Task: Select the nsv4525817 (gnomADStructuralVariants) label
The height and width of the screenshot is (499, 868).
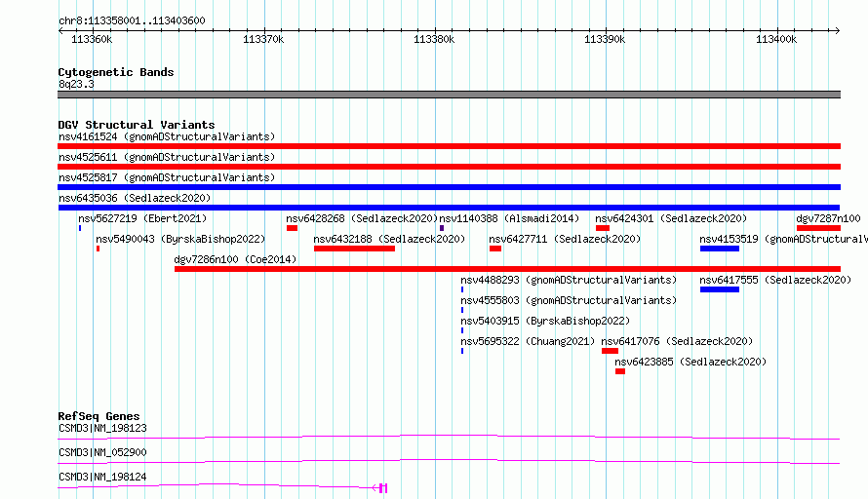Action: [167, 177]
